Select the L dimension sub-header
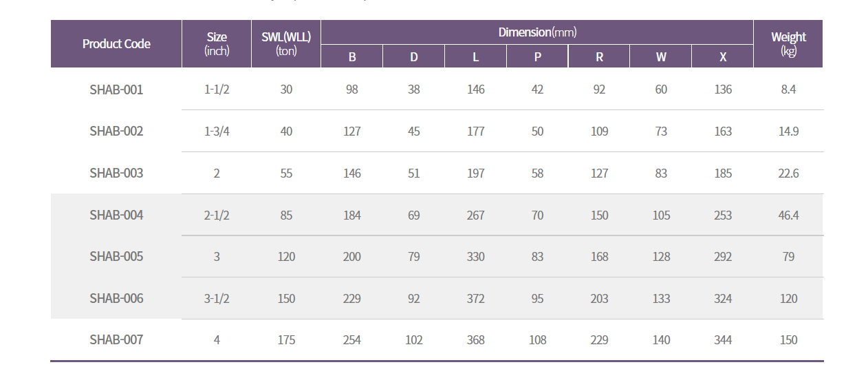The image size is (868, 389). [476, 56]
